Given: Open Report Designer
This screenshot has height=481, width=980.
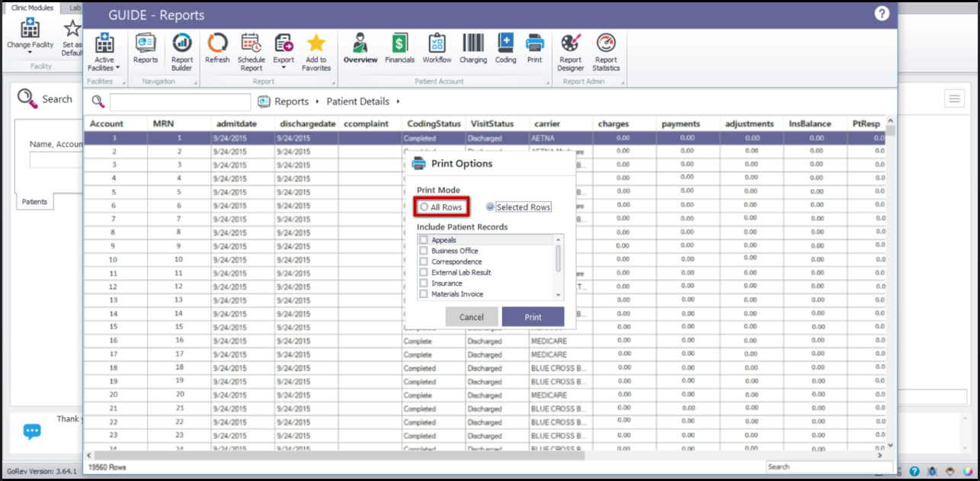Looking at the screenshot, I should coord(570,52).
